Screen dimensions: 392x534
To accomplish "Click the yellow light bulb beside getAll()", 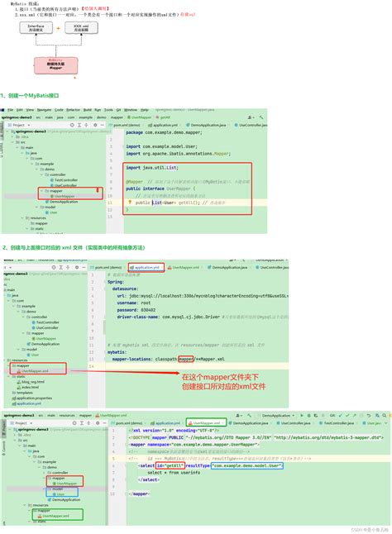I will point(129,202).
